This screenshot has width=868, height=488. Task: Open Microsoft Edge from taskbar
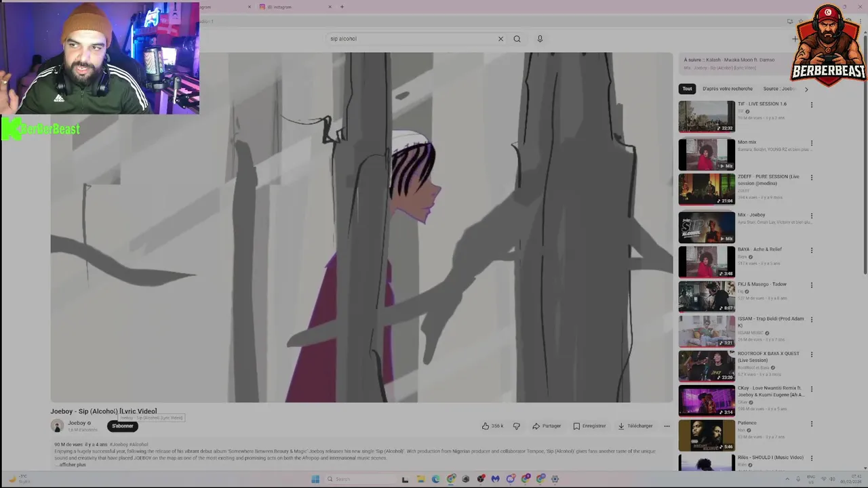[436, 479]
